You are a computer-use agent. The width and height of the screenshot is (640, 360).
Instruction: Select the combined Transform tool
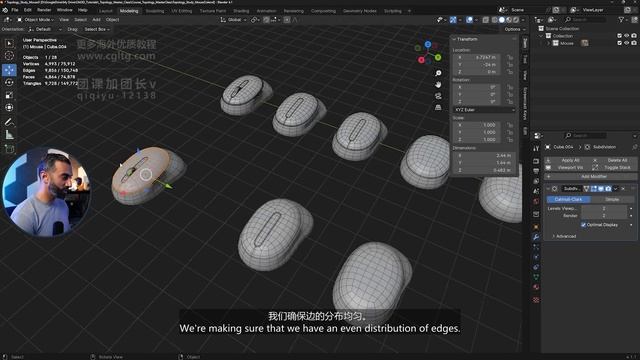pyautogui.click(x=9, y=108)
